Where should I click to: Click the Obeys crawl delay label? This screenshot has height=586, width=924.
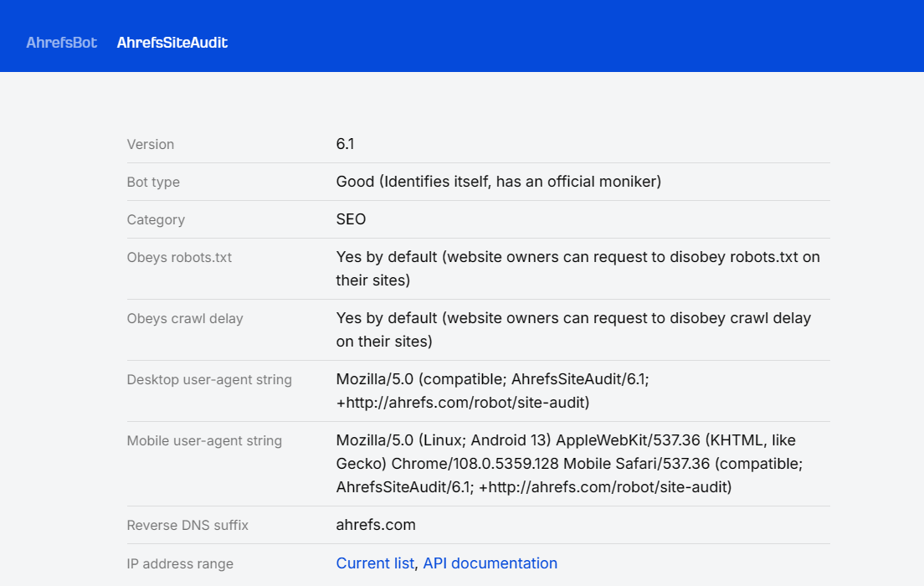tap(185, 318)
